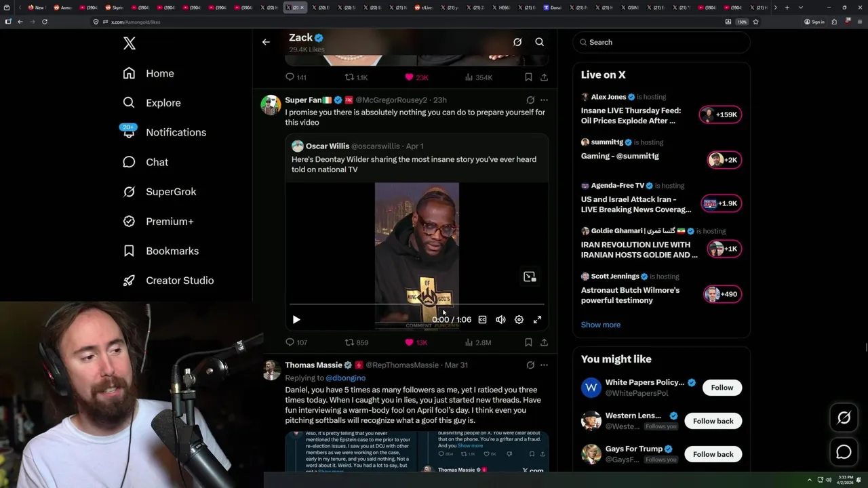The image size is (868, 488).
Task: Open SuperGrok in the sidebar
Action: [x=159, y=192]
